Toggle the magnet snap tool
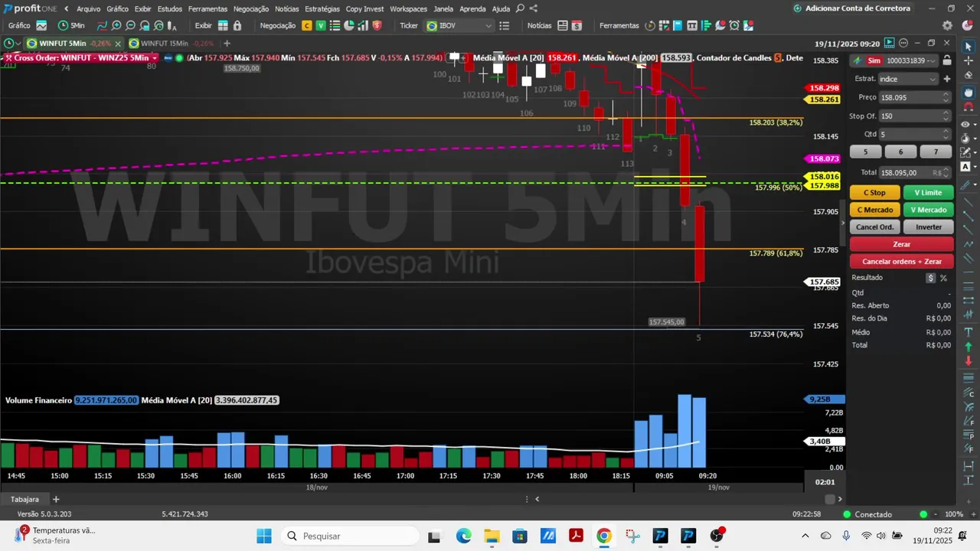The width and height of the screenshot is (980, 551). point(969,107)
